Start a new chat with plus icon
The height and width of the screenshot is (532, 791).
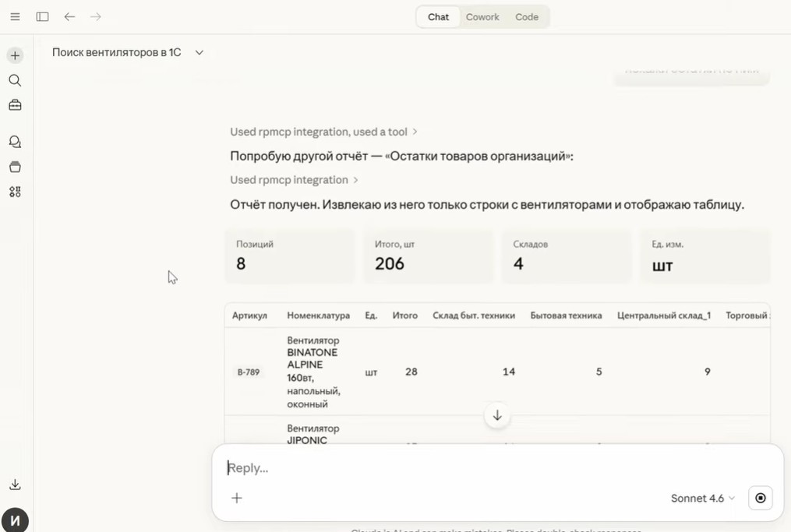pos(15,55)
